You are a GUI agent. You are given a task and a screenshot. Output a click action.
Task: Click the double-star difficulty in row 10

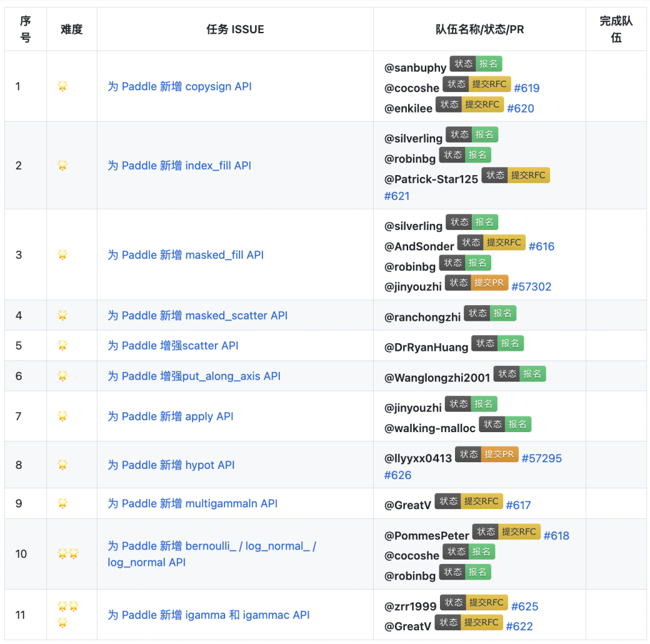[x=68, y=554]
